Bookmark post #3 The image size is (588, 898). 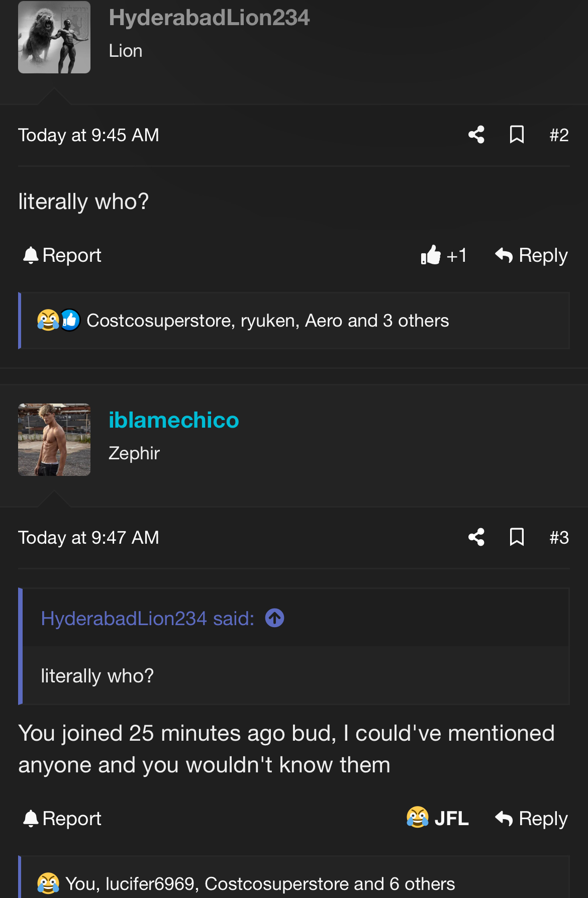[x=517, y=537]
